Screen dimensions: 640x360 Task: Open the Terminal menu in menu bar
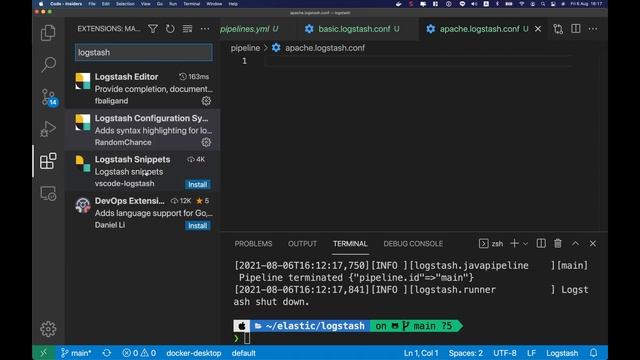click(x=191, y=4)
